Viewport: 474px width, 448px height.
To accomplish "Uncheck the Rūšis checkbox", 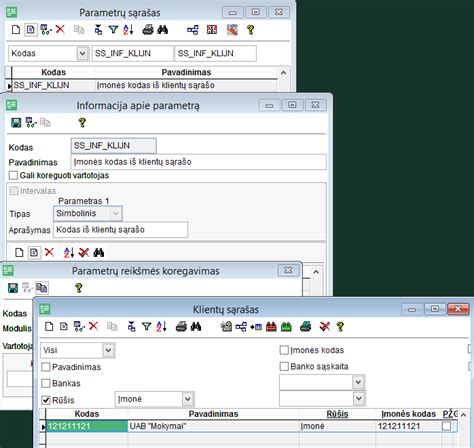I will point(46,400).
